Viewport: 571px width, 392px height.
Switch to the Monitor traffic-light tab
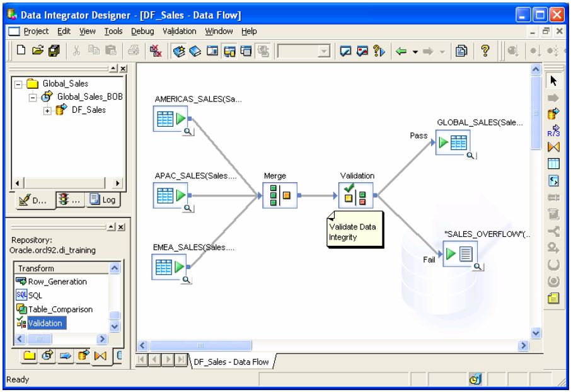point(71,199)
